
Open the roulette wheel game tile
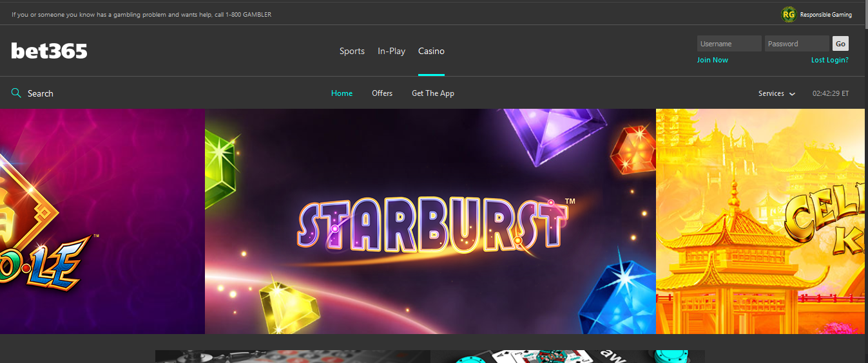click(x=293, y=357)
